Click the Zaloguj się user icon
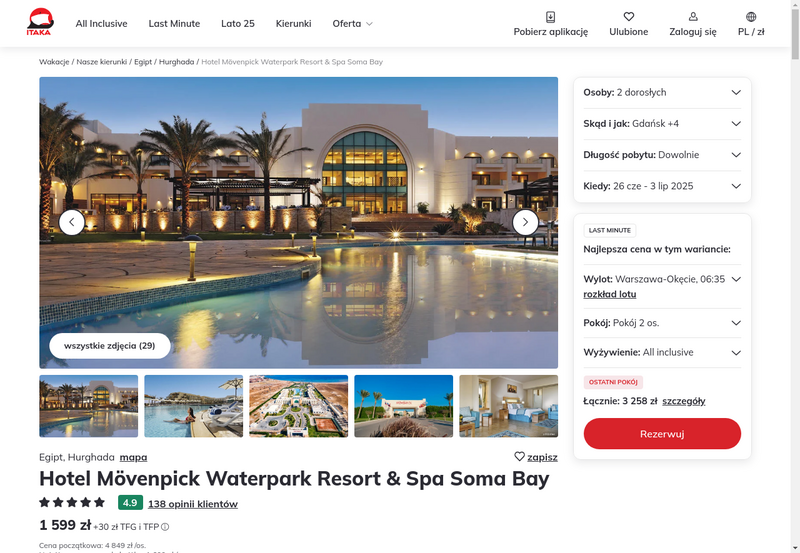This screenshot has height=553, width=800. click(x=692, y=17)
